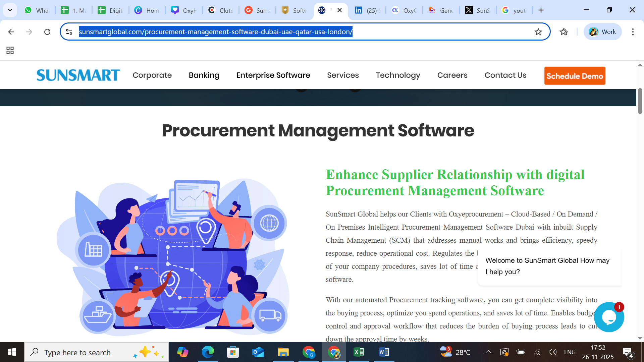644x362 pixels.
Task: View site information icon in address bar
Action: tap(69, 32)
